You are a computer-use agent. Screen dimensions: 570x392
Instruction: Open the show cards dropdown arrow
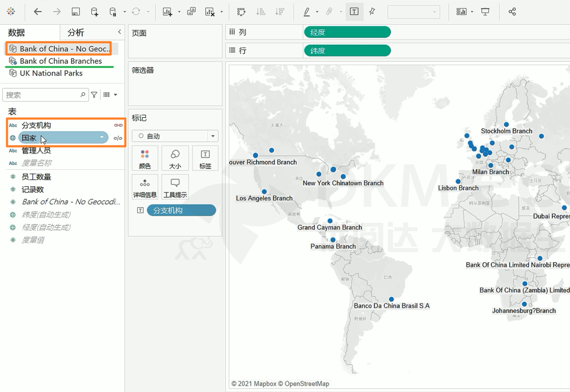click(472, 12)
